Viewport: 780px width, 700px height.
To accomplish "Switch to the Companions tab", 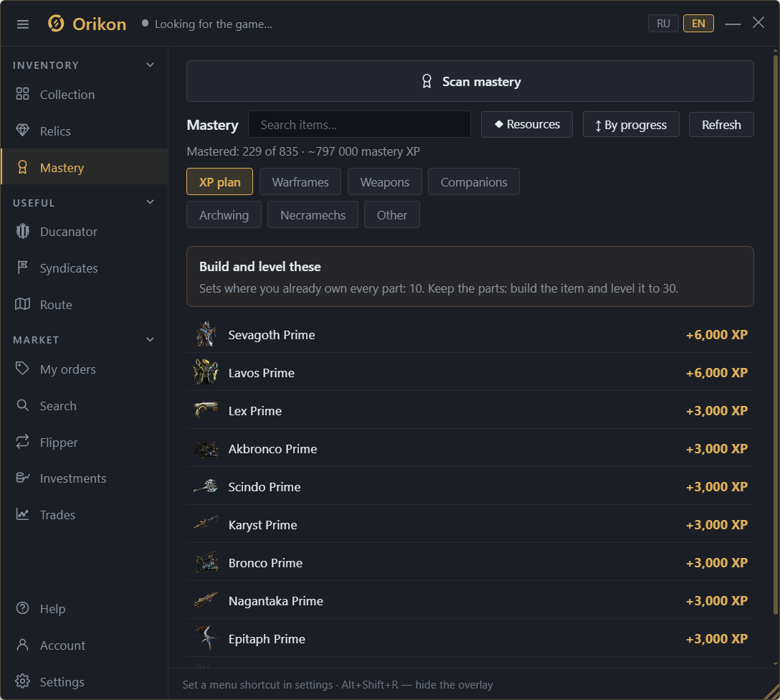I will (474, 181).
